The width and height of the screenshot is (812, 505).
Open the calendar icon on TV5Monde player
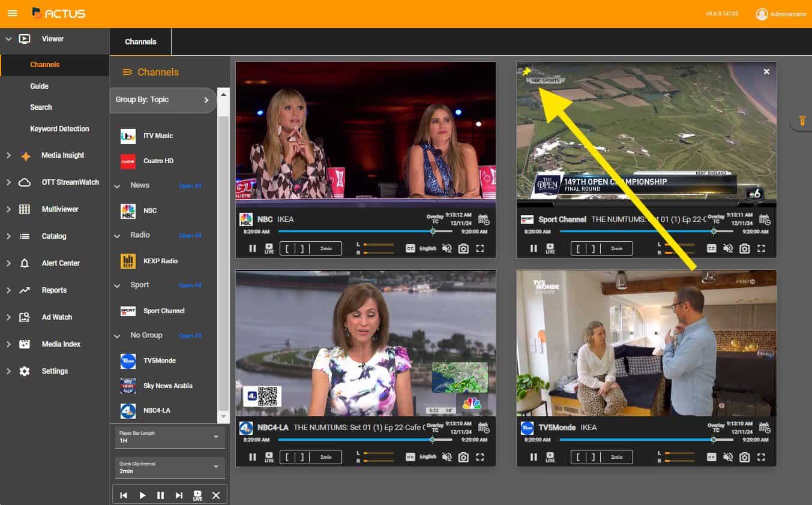pos(765,428)
